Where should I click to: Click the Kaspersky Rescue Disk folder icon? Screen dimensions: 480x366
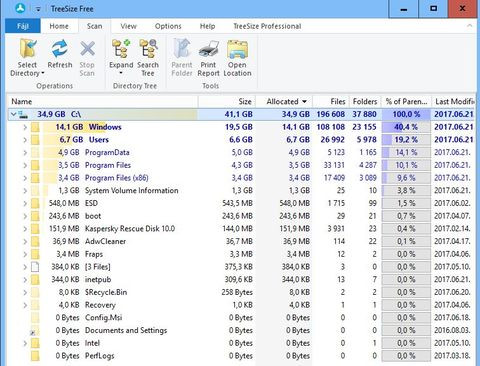pos(35,229)
